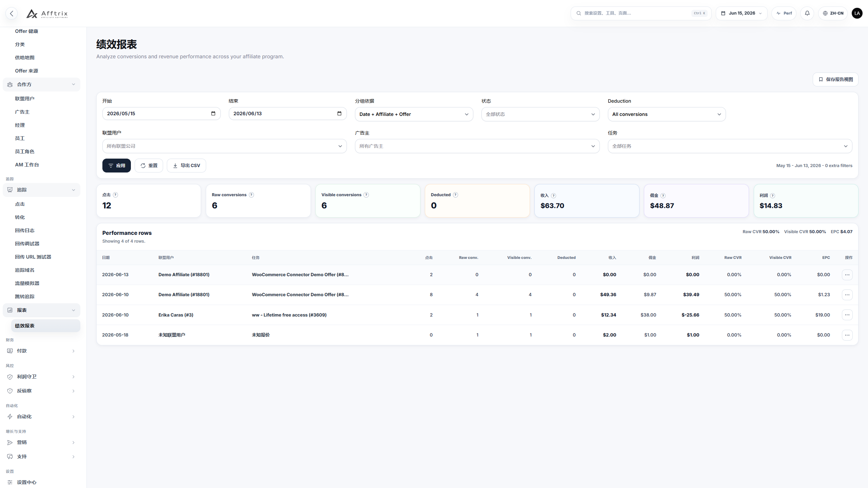Open 联盟用户 in the sidebar
Viewport: 868px width, 488px height.
point(24,99)
